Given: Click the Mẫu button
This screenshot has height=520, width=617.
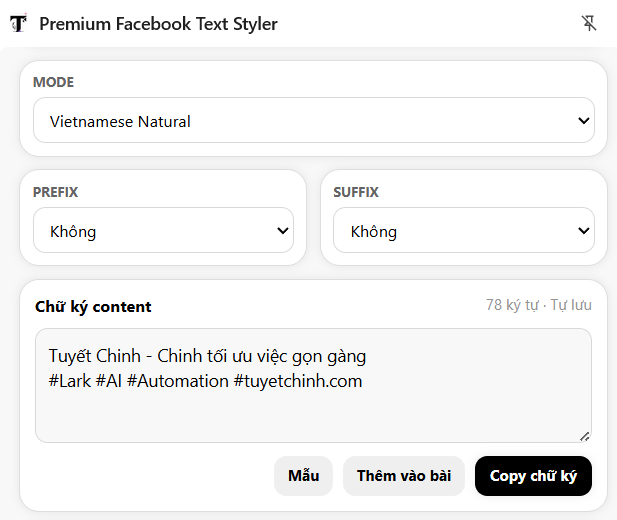Looking at the screenshot, I should (x=303, y=476).
